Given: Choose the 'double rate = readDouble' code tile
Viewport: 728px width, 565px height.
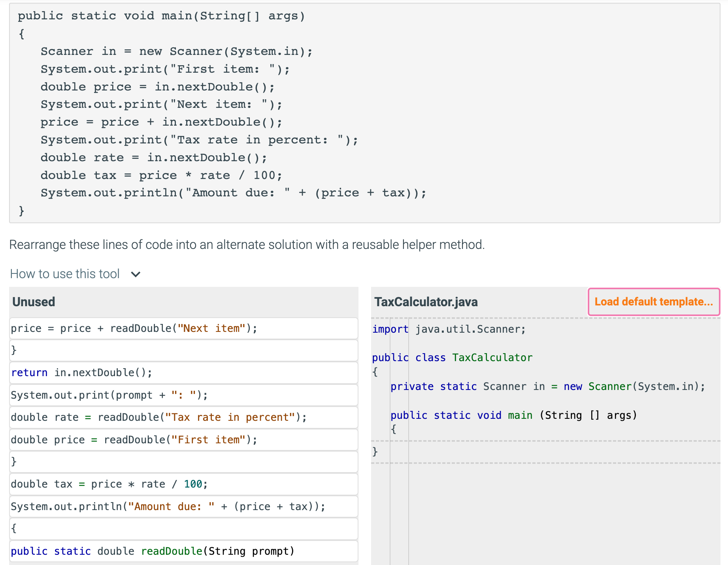Looking at the screenshot, I should point(183,417).
